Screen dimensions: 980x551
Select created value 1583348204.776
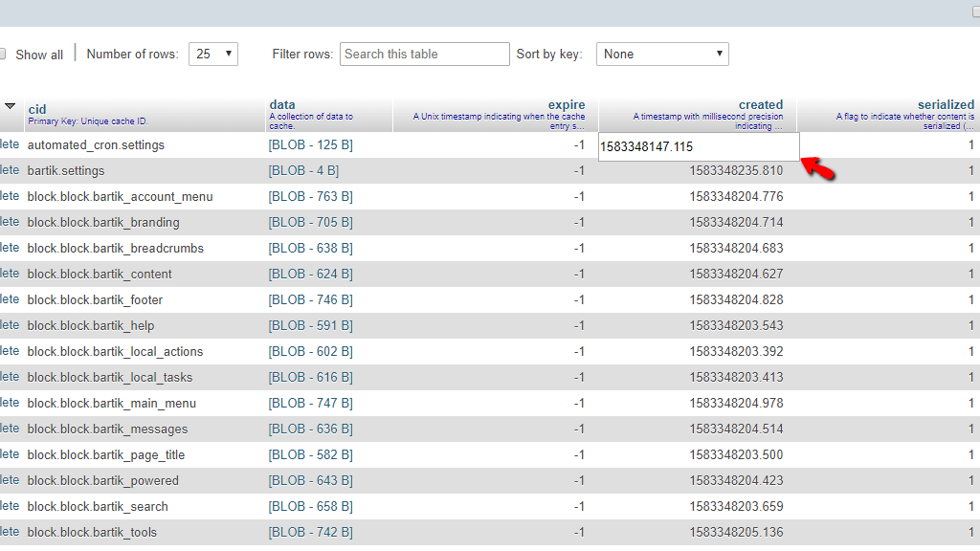(736, 196)
